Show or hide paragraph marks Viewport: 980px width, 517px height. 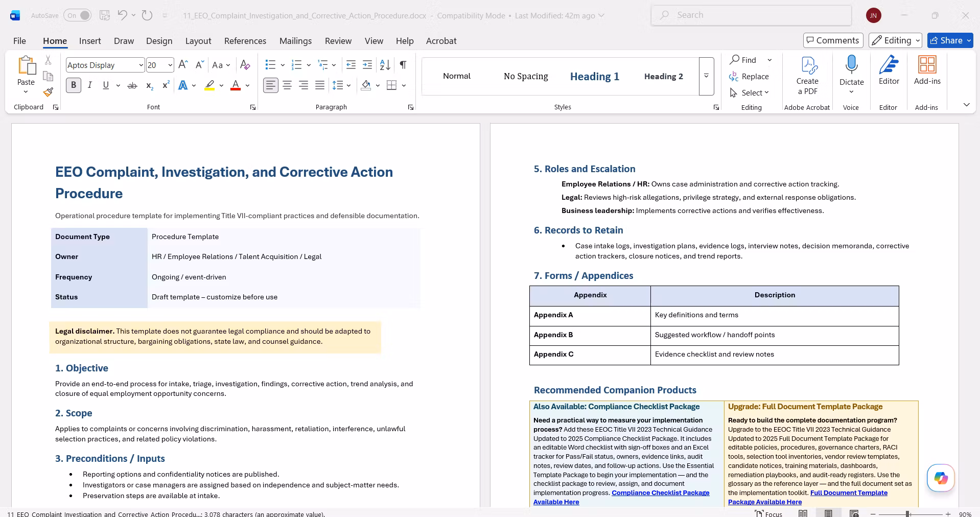[x=403, y=65]
